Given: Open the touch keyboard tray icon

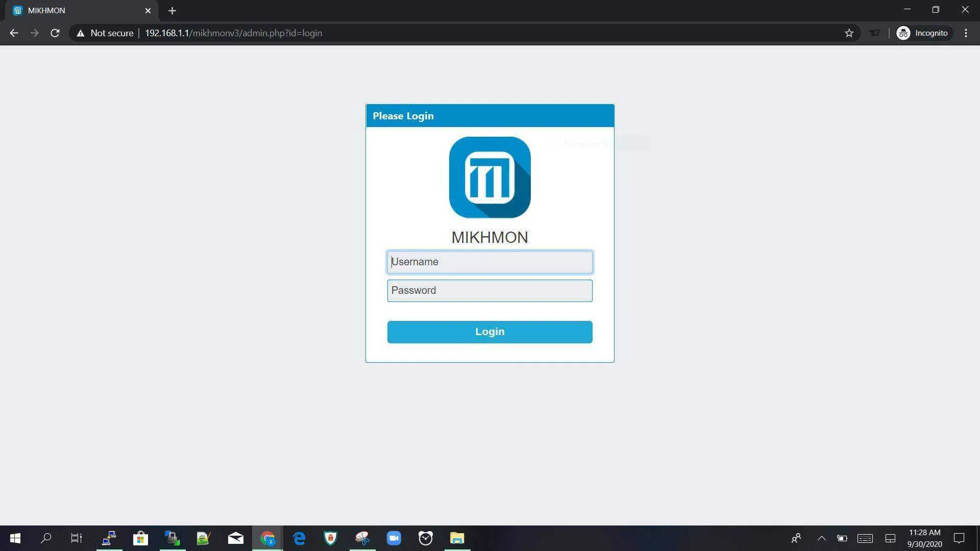Looking at the screenshot, I should (865, 538).
